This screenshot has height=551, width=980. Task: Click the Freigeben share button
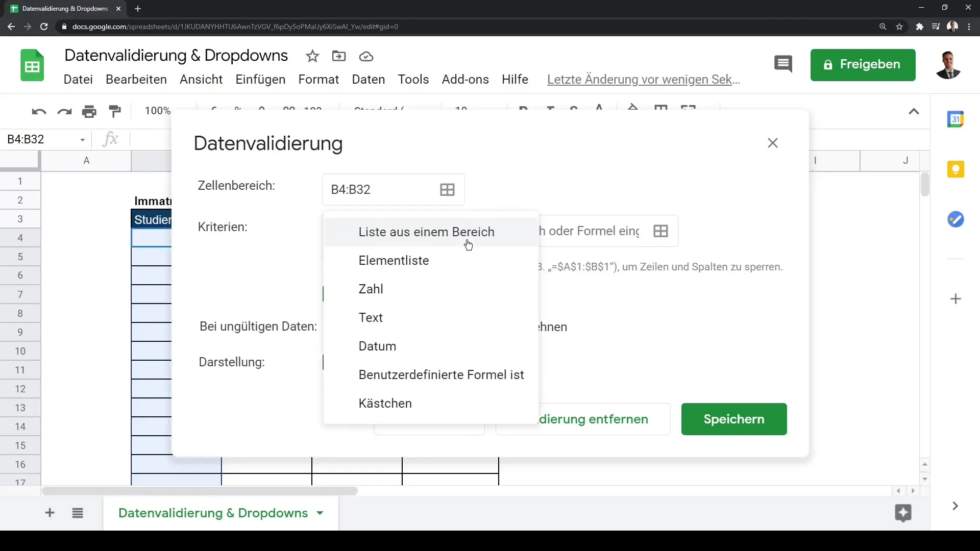863,65
